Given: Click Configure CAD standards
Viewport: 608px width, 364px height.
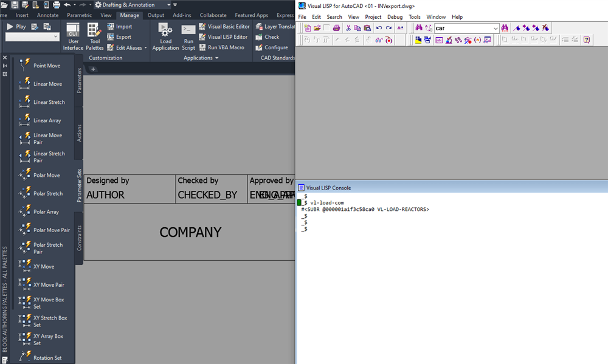Looking at the screenshot, I should pos(272,47).
